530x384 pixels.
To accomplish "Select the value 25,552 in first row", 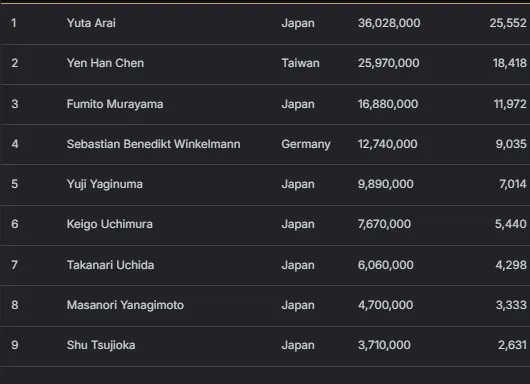I will click(508, 23).
